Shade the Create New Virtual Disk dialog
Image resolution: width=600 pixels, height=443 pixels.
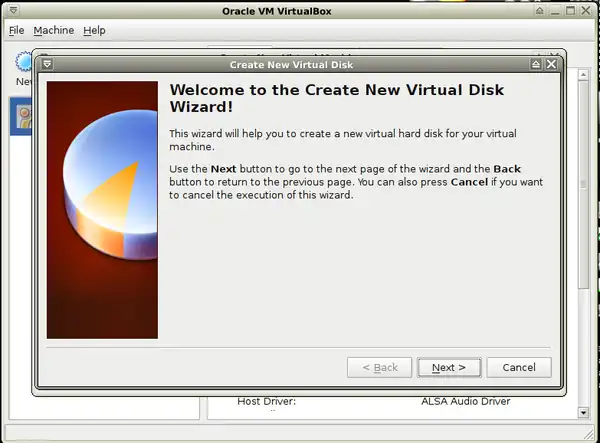536,64
